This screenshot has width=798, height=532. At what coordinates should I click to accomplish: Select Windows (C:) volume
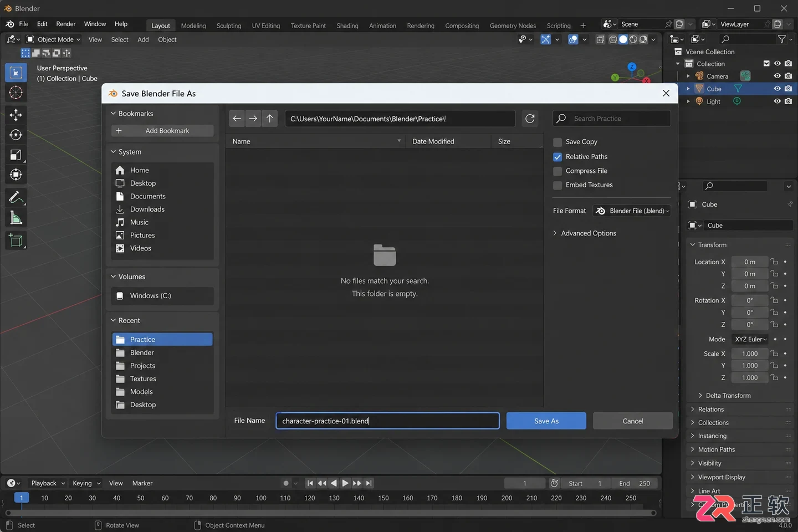point(162,296)
